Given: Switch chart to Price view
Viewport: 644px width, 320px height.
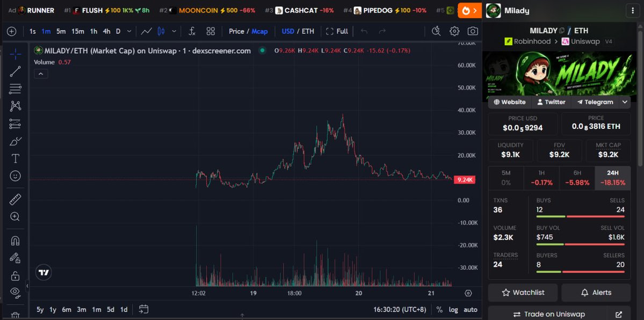Looking at the screenshot, I should 236,31.
